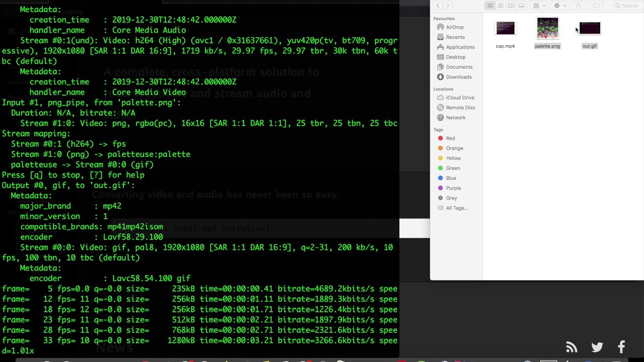Click the Facebook icon
Screen dimensions: 644x362
[622, 347]
